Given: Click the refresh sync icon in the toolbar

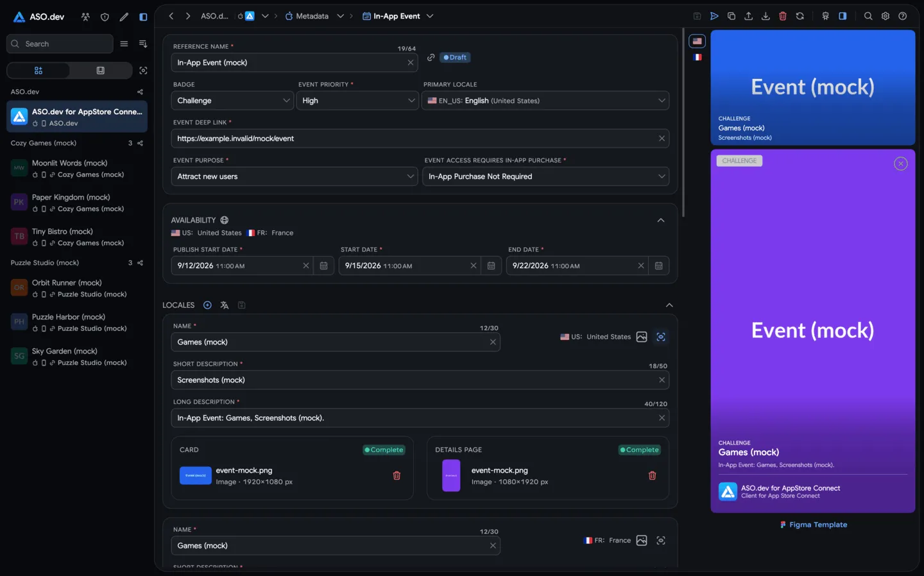Looking at the screenshot, I should tap(800, 16).
